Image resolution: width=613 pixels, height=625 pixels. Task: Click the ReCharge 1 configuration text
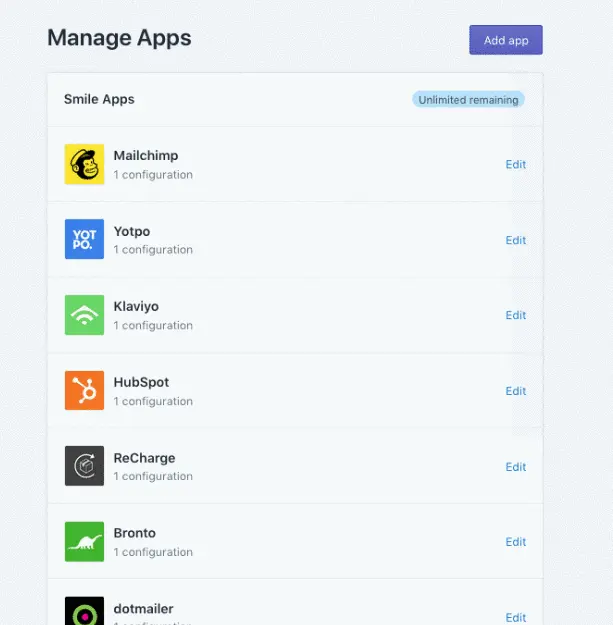tap(153, 476)
